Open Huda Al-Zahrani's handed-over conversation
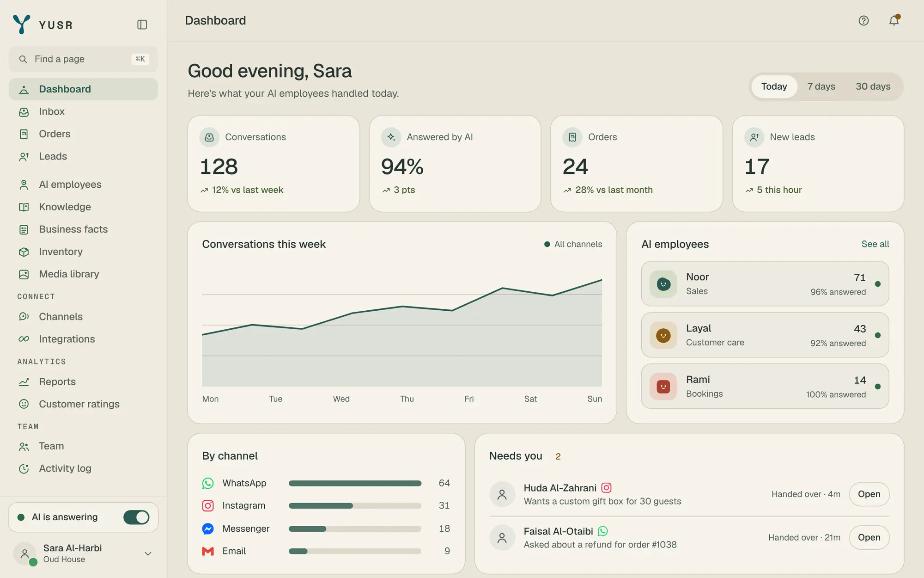 tap(869, 494)
